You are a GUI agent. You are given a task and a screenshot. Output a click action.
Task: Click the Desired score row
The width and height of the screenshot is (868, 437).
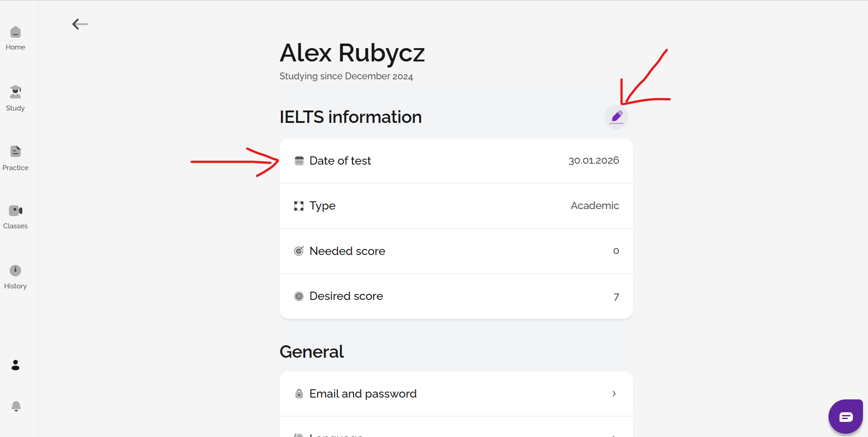tap(456, 296)
